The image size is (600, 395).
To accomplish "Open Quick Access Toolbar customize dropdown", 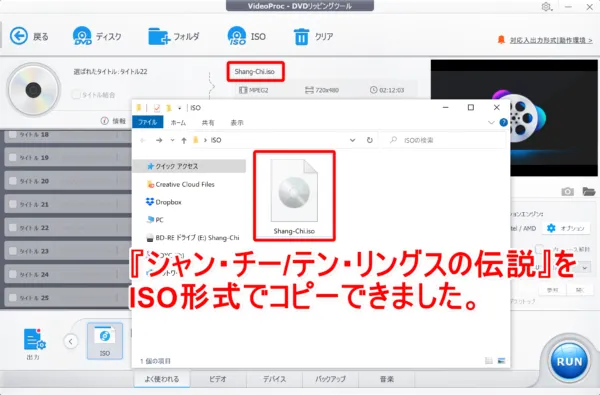I will [x=179, y=108].
